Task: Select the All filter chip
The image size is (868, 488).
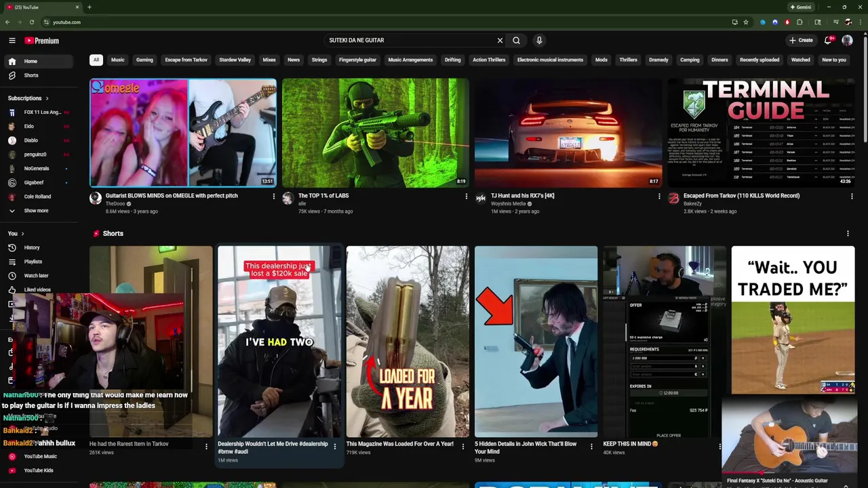Action: pos(96,60)
